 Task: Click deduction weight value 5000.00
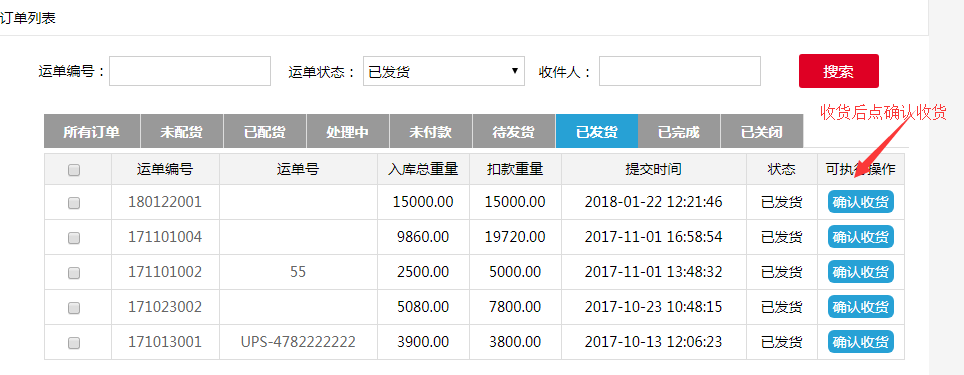click(515, 272)
